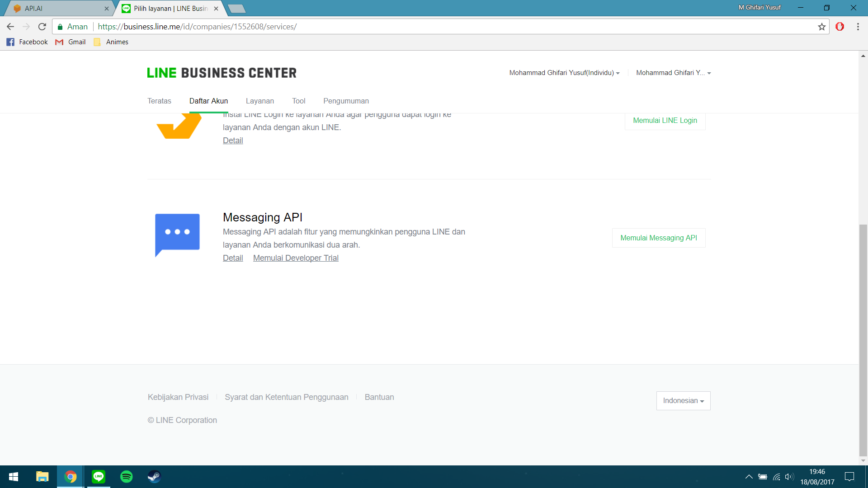Click the LINE Business Center logo
Screen dimensions: 868x488
[x=222, y=73]
